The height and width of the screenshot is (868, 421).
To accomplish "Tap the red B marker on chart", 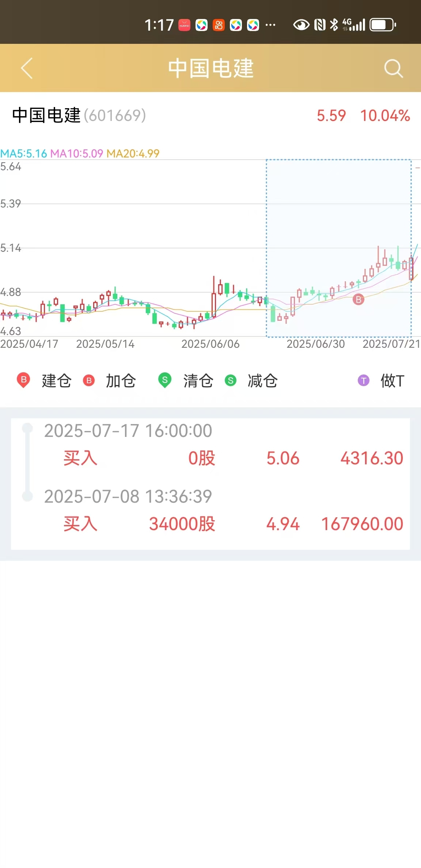I will click(359, 300).
